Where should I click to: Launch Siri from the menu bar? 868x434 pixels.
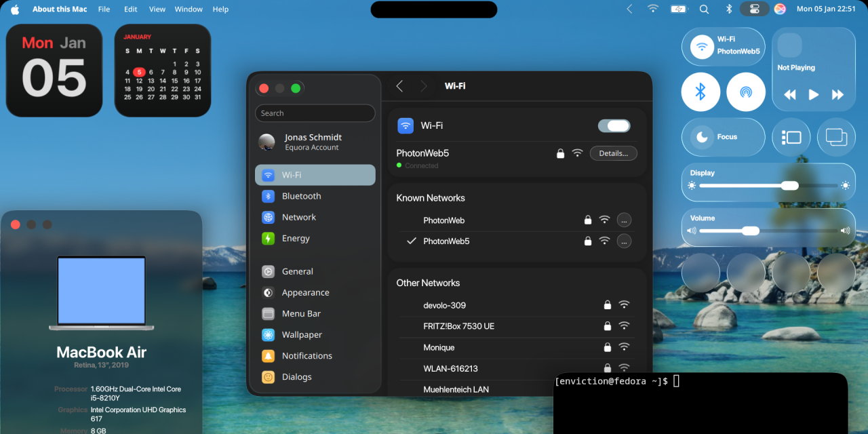click(x=780, y=9)
